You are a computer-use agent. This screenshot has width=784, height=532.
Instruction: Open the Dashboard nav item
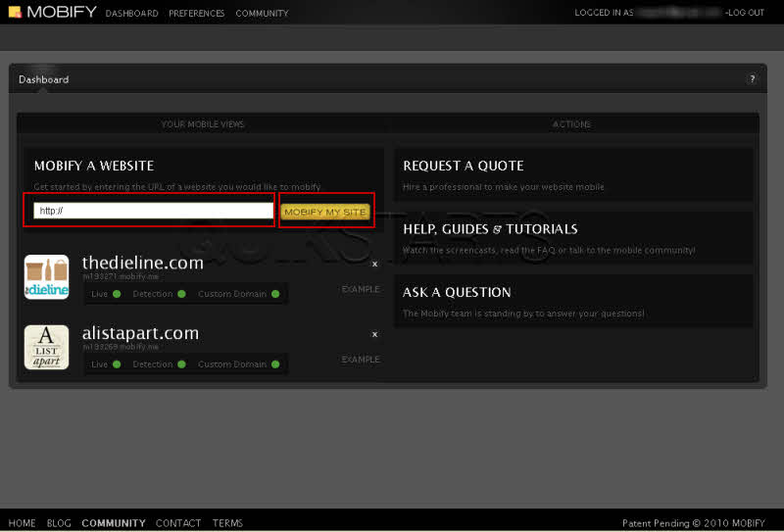tap(131, 14)
